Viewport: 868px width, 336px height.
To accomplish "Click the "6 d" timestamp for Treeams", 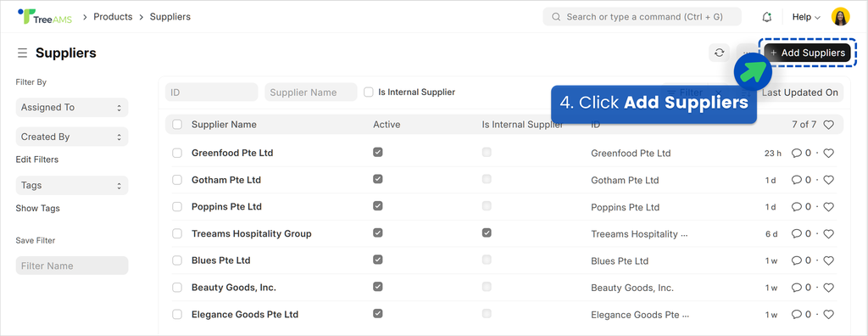I will pos(771,234).
